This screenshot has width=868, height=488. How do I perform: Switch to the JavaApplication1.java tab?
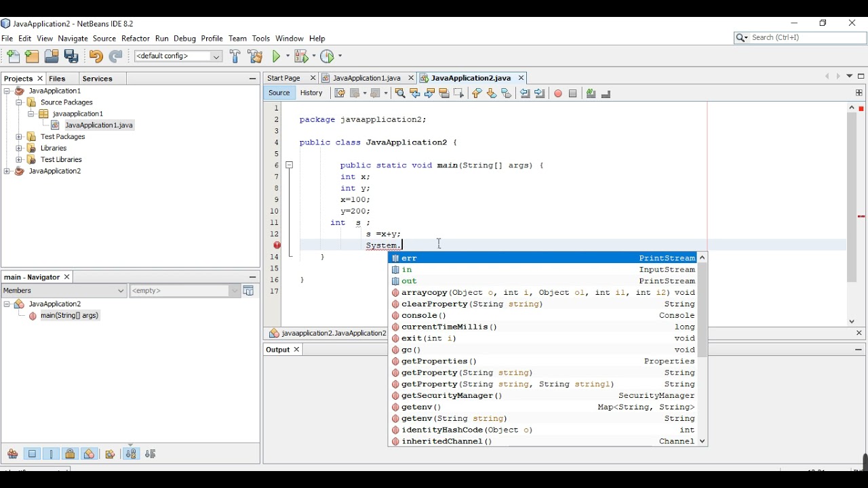(366, 78)
